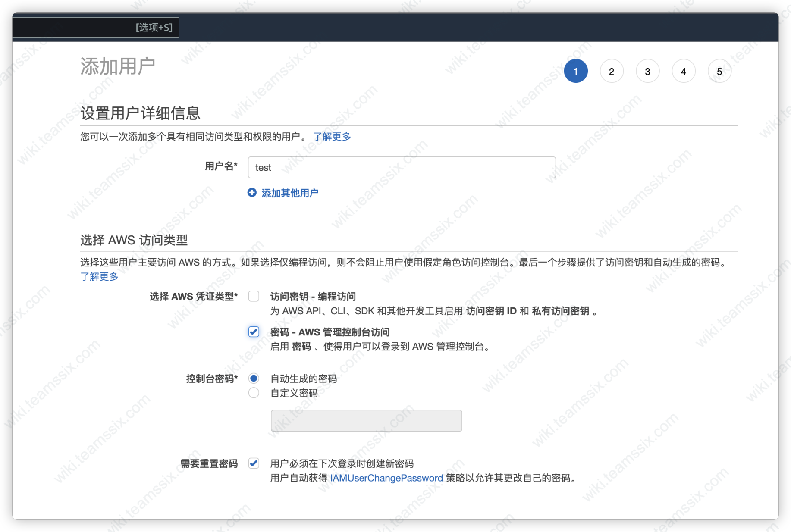The height and width of the screenshot is (532, 791).
Task: Click the 用户必须在下次登录时创建新密码 label text
Action: coord(342,463)
